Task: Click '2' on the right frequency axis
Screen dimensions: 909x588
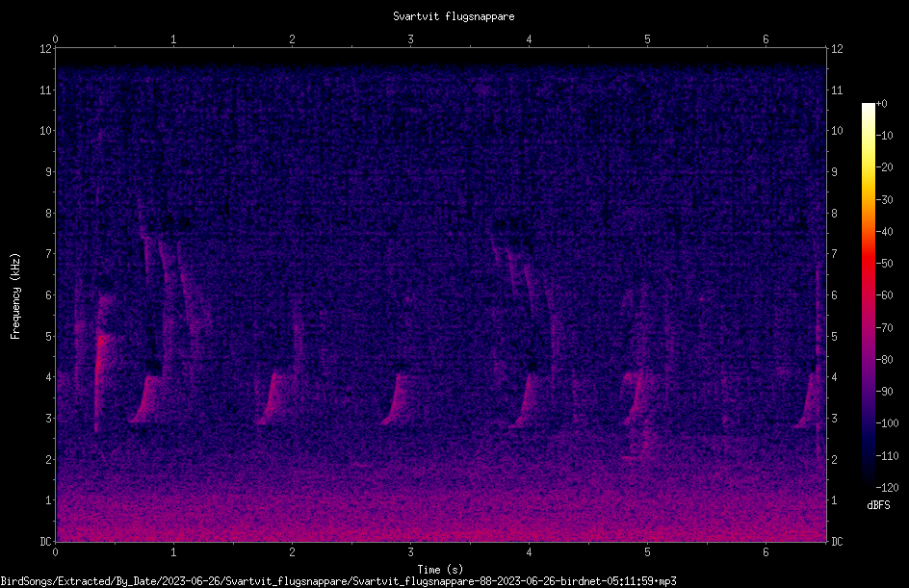Action: (x=834, y=459)
